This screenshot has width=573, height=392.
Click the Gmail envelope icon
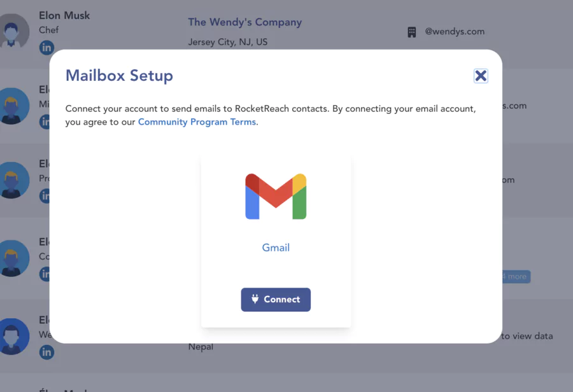click(x=276, y=197)
